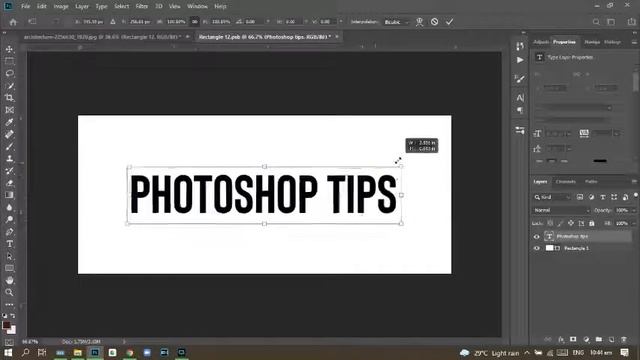Open the Edit Toolbar three-dots menu
Image resolution: width=640 pixels, height=360 pixels.
coord(9,304)
